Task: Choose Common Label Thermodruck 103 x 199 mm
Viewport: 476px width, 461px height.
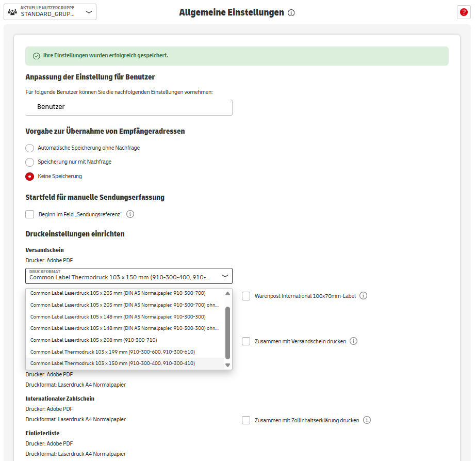Action: point(112,352)
